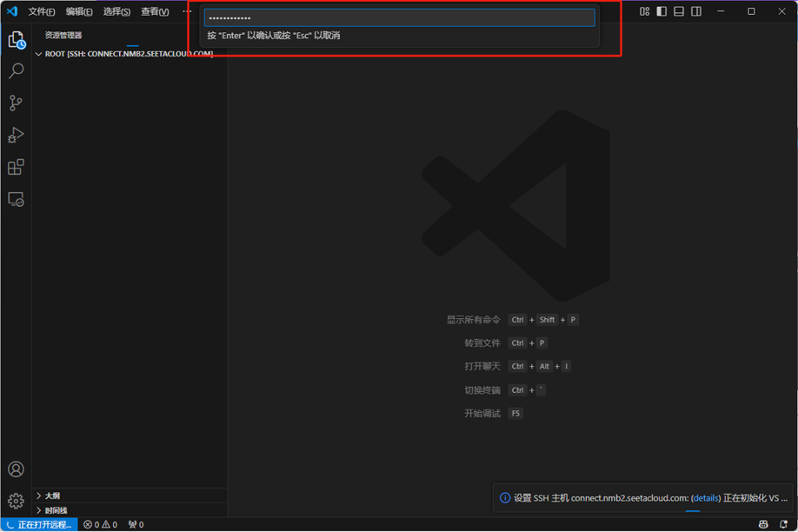Screen dimensions: 798x532
Task: Open the overflow menu ellipsis
Action: coord(187,11)
